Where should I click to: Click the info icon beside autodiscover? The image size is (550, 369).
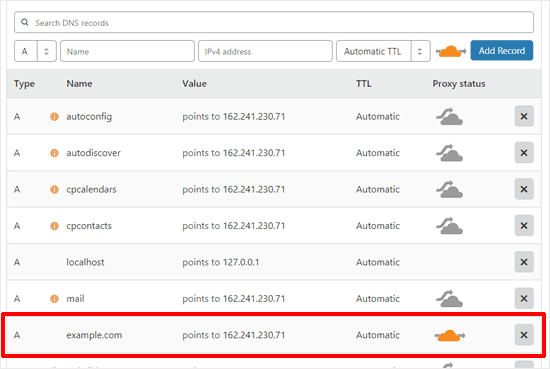click(x=54, y=153)
